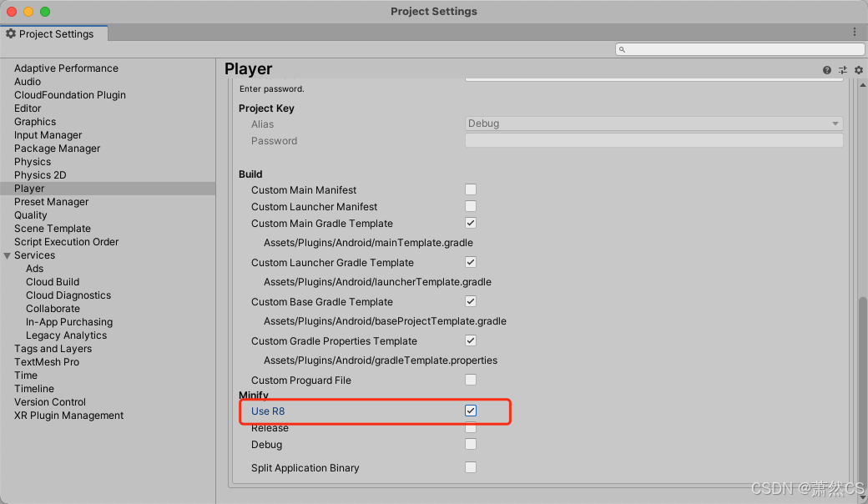This screenshot has width=868, height=504.
Task: Select Audio settings category
Action: click(x=27, y=81)
